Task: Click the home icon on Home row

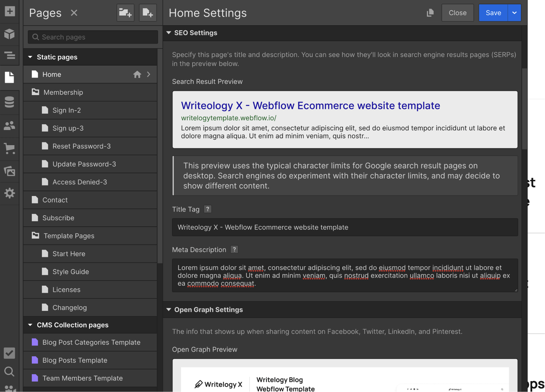Action: [137, 75]
